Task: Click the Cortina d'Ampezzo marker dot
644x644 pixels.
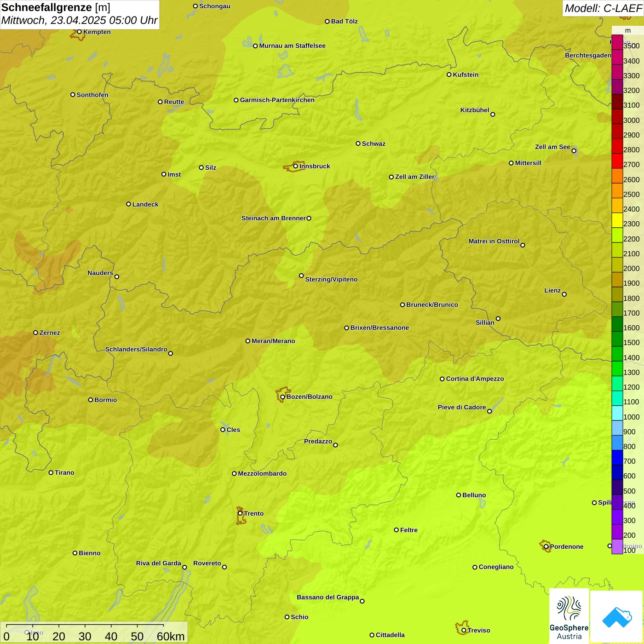Action: [442, 379]
